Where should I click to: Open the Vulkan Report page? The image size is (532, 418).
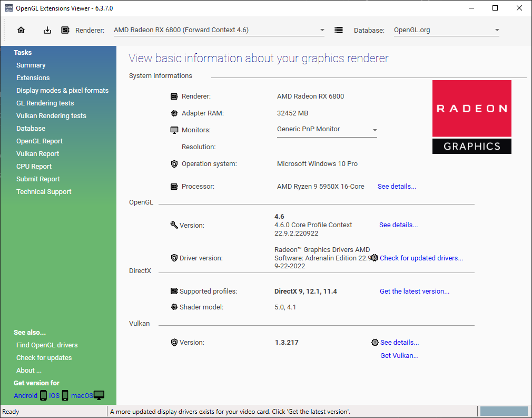37,154
